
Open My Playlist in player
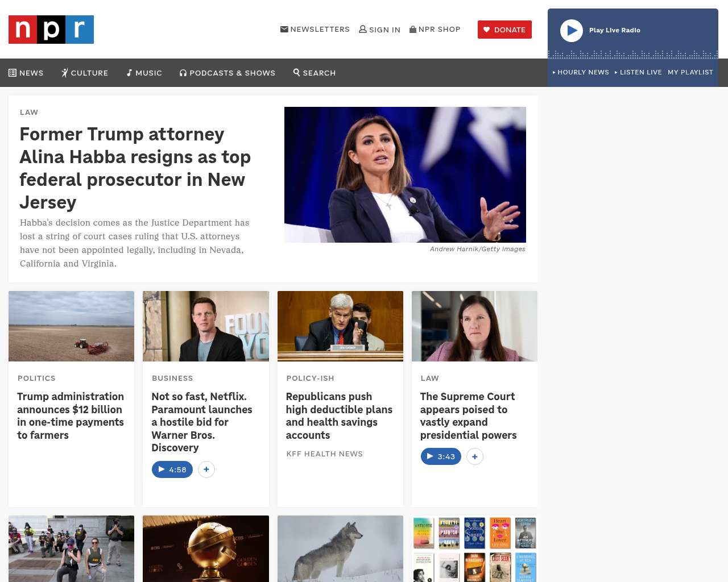pyautogui.click(x=690, y=72)
